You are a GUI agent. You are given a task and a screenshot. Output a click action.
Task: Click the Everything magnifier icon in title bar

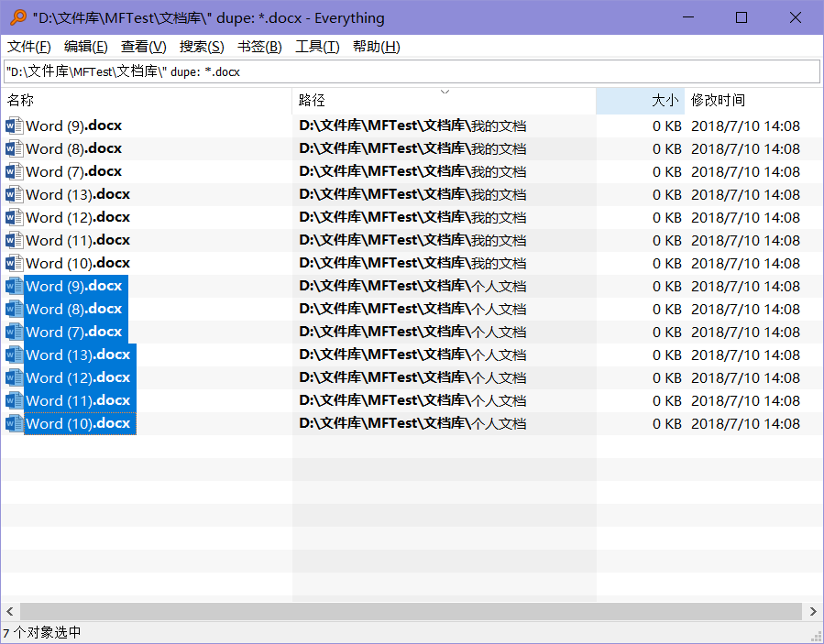pyautogui.click(x=17, y=18)
